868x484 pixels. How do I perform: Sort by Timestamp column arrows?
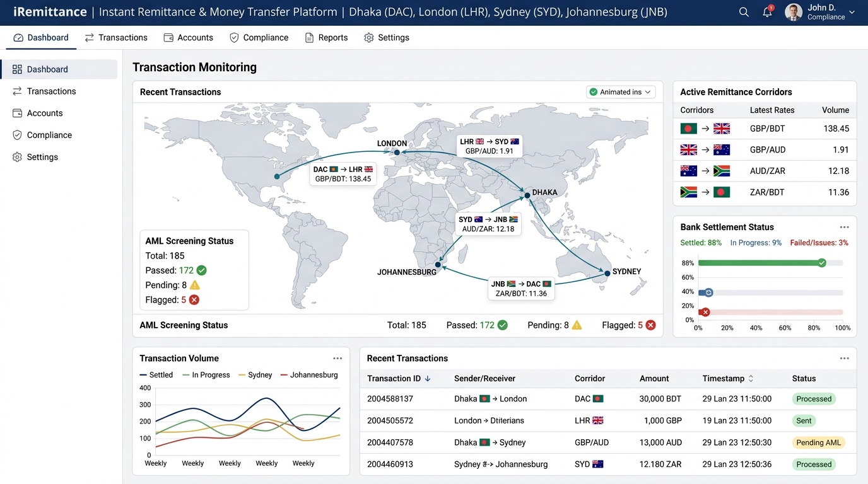(751, 379)
